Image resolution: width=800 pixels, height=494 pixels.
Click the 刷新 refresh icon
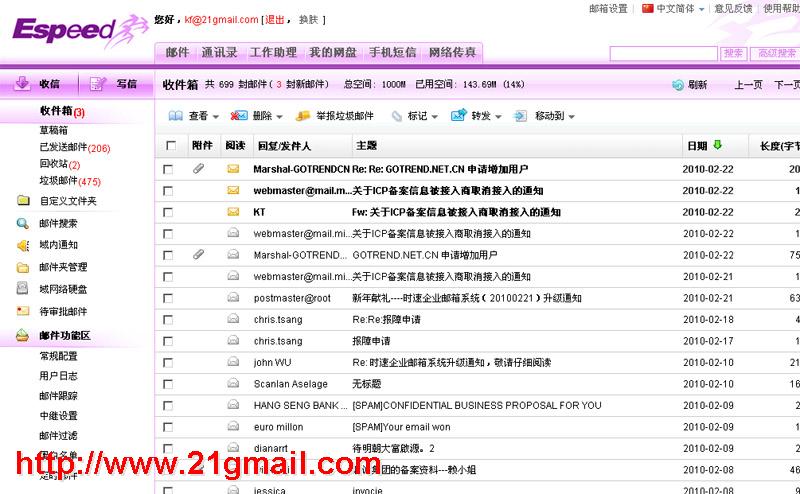tap(678, 86)
